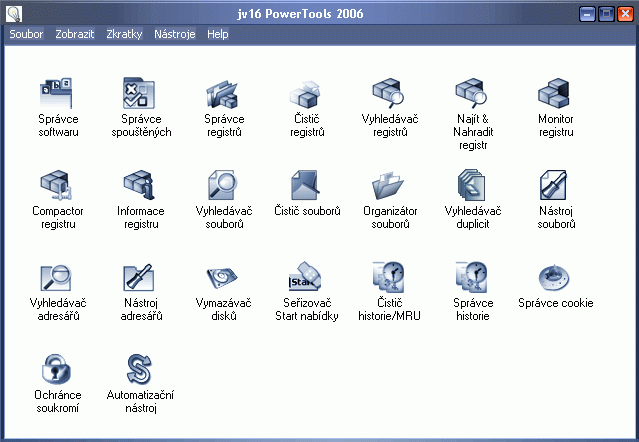Open Monitor registru icon
Viewport: 639px width, 442px height.
(x=554, y=93)
